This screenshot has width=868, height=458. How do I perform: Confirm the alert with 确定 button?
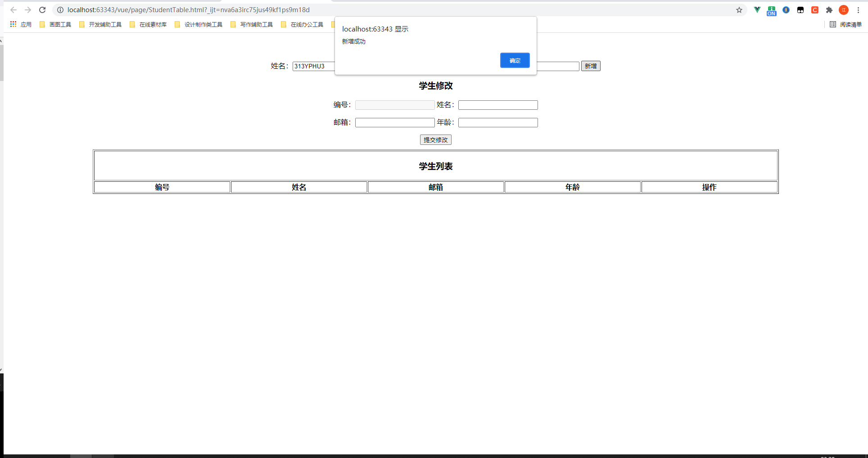(515, 60)
